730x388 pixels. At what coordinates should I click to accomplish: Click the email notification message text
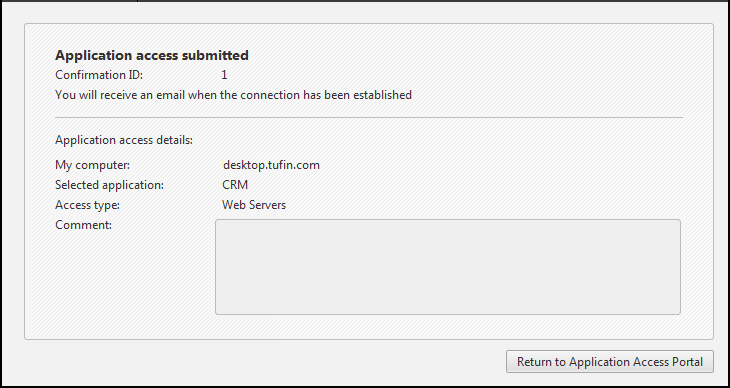[x=233, y=95]
